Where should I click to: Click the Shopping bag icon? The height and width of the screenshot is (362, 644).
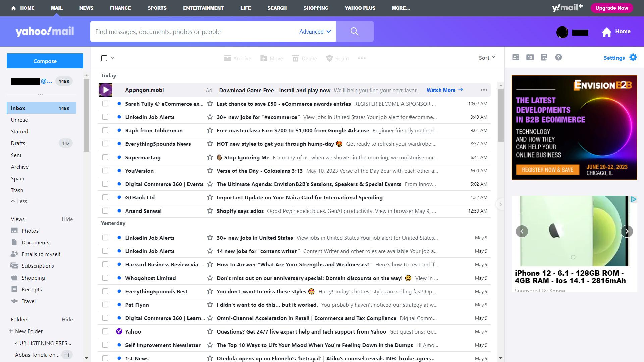pos(14,278)
